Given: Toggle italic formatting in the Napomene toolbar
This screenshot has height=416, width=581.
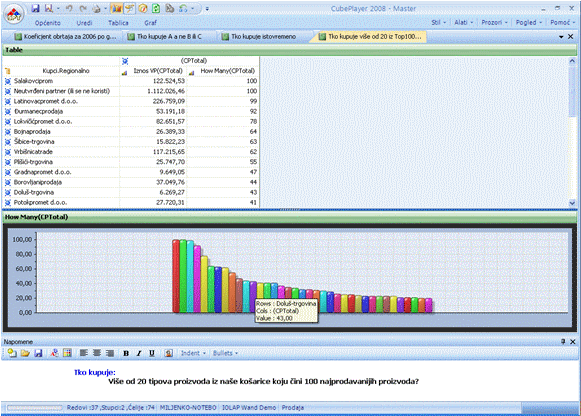Looking at the screenshot, I should coord(139,353).
